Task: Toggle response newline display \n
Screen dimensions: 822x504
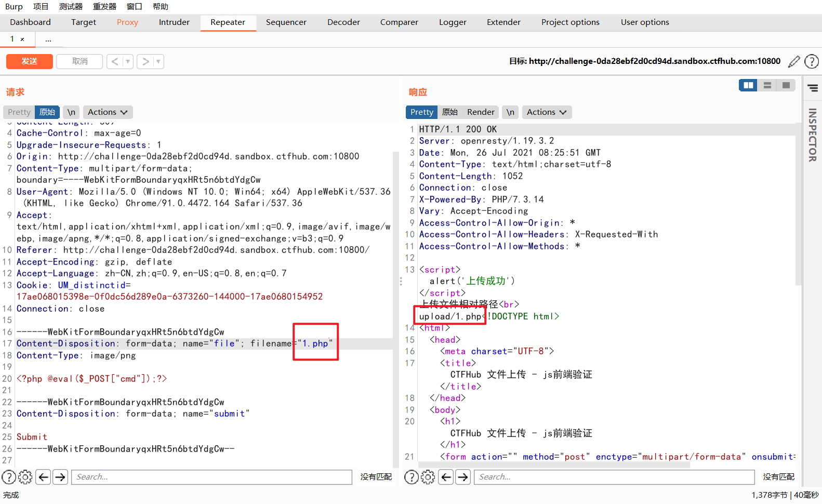Action: tap(510, 112)
